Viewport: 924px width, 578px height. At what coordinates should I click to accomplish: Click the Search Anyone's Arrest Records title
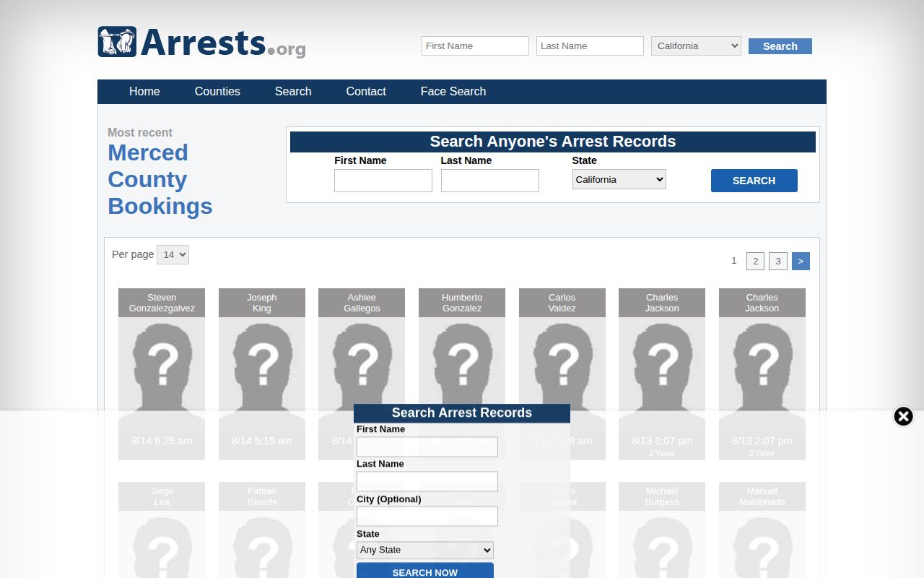coord(553,142)
